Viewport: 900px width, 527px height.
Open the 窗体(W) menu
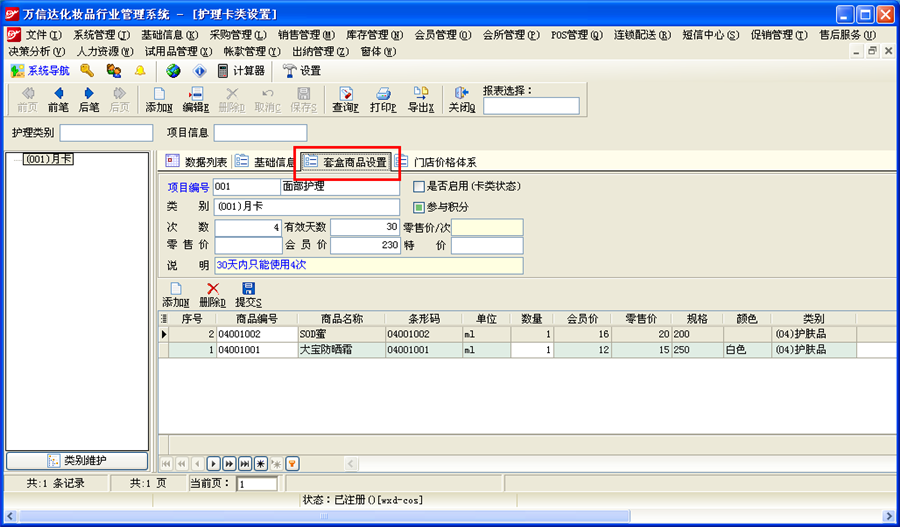point(378,52)
